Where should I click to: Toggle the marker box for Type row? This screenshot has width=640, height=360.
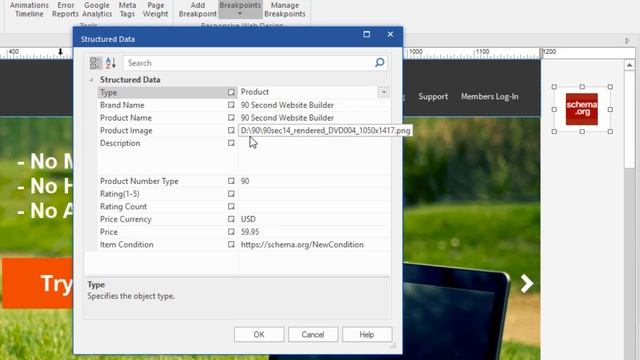(231, 92)
